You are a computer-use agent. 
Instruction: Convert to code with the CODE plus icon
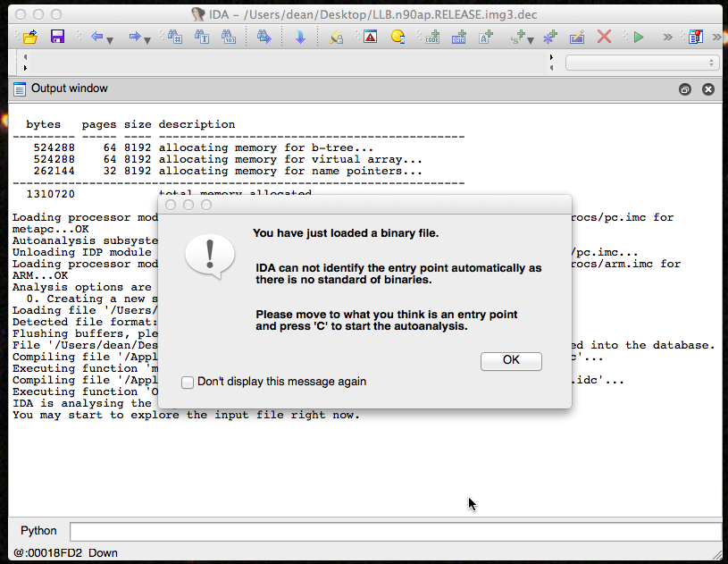pyautogui.click(x=432, y=37)
